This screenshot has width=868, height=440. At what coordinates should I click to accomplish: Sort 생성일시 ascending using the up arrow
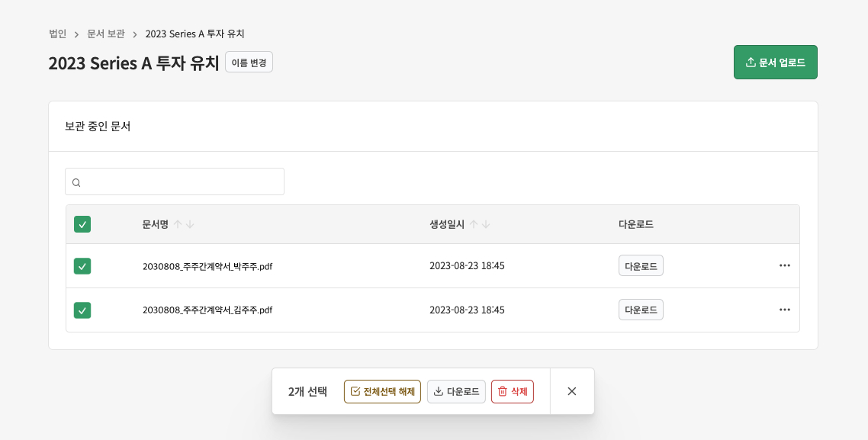(x=474, y=223)
